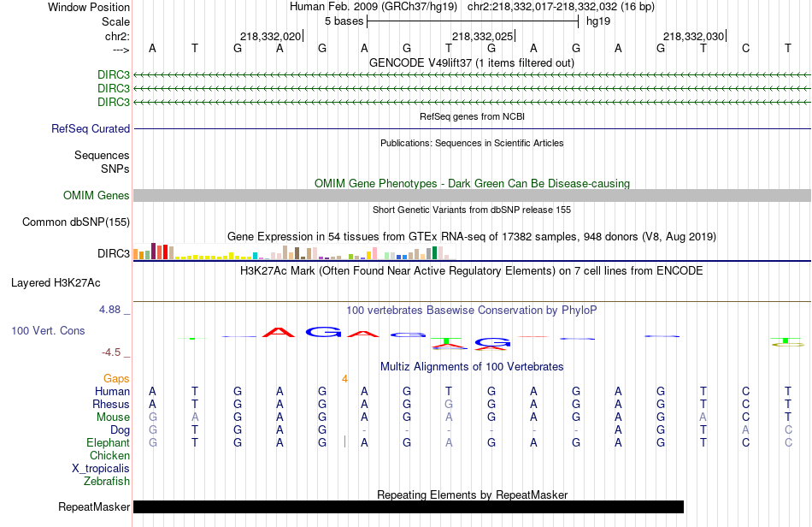
Task: Open the Repeating Elements by RepeatMasker title
Action: (472, 494)
